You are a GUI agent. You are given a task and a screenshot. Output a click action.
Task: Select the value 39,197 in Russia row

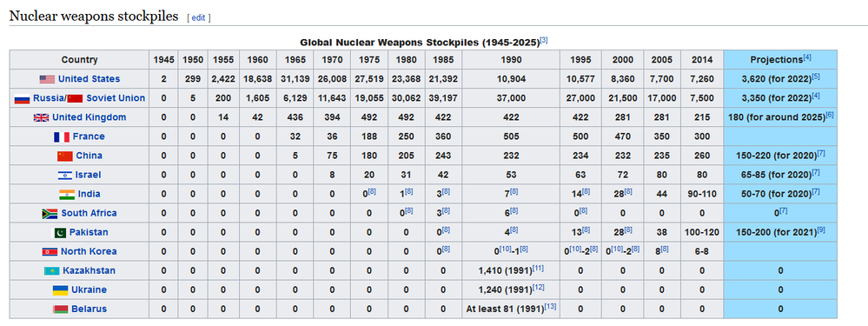pos(443,98)
